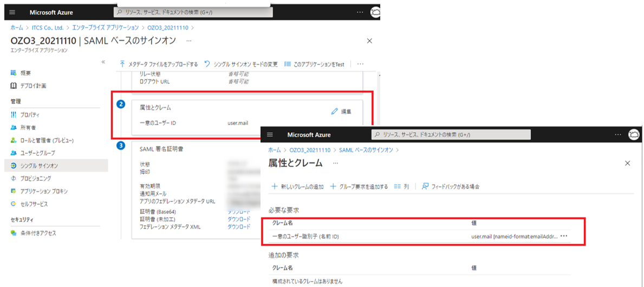This screenshot has height=287, width=644.
Task: Open account avatar in 属性とクレーム window
Action: click(x=634, y=135)
